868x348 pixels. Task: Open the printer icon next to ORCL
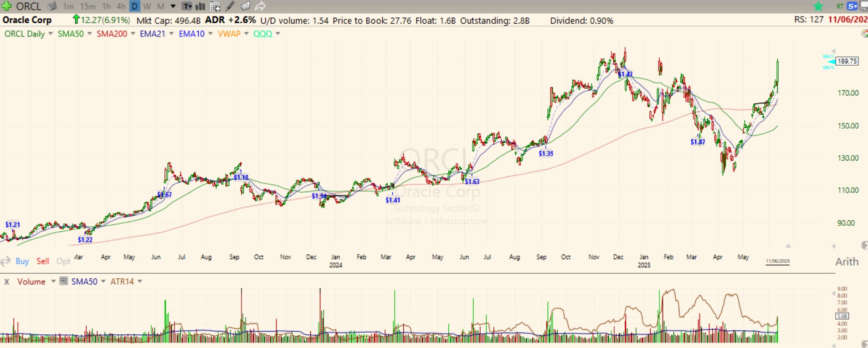tap(52, 6)
